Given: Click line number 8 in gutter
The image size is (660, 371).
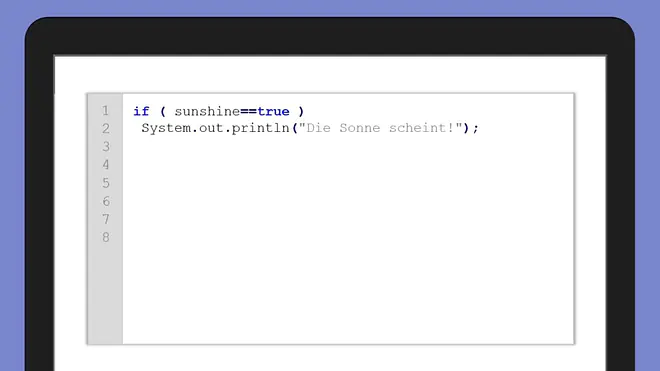Looking at the screenshot, I should (106, 238).
